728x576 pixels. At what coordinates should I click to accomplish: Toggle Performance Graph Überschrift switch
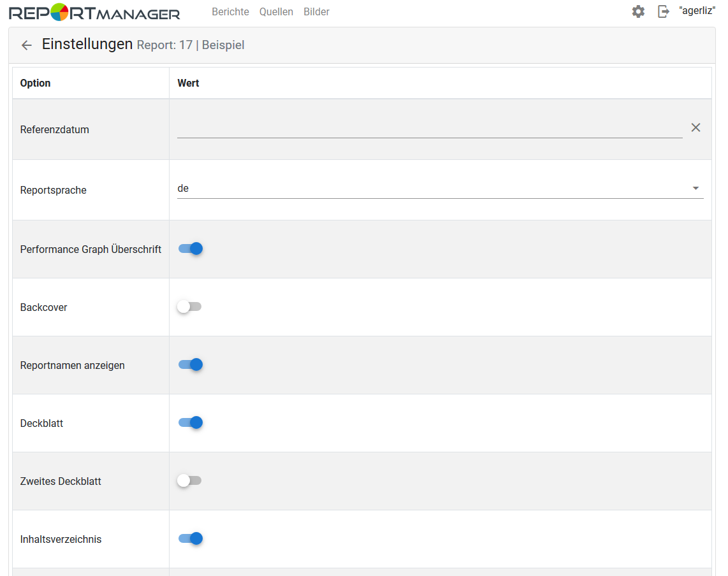click(191, 248)
